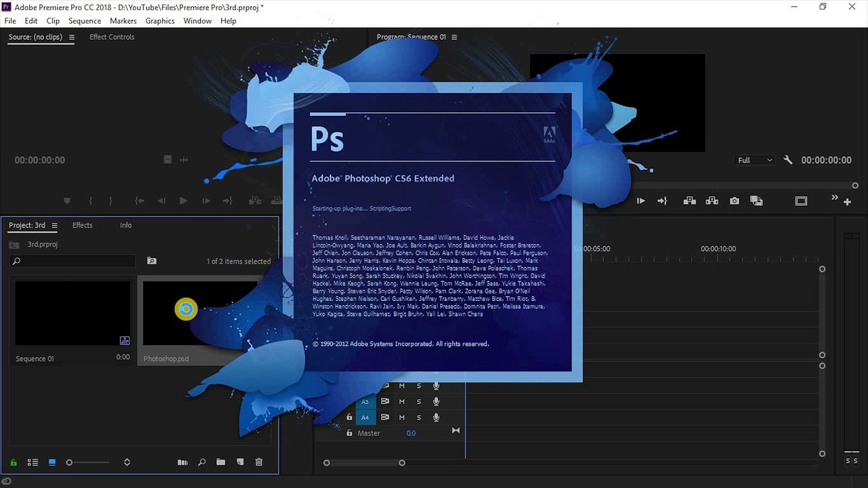Click the Export Frame camera icon

(734, 201)
